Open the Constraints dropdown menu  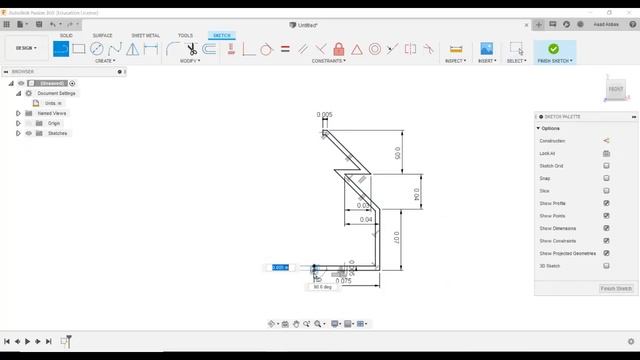[x=329, y=61]
